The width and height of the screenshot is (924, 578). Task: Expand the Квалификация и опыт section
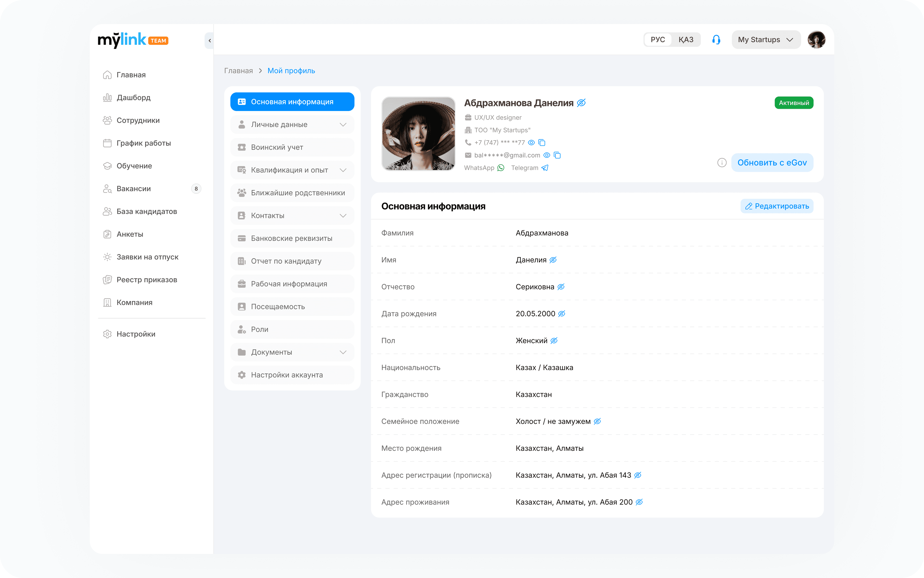[x=292, y=170]
